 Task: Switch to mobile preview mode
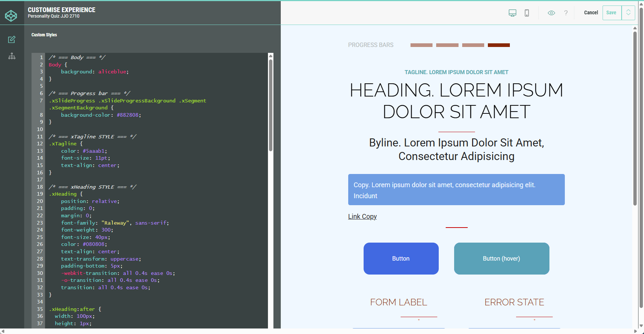point(527,13)
